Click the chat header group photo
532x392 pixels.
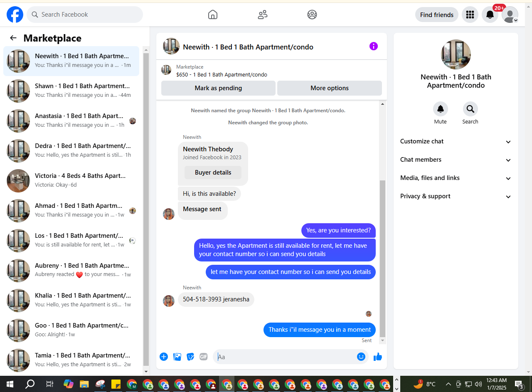tap(171, 47)
